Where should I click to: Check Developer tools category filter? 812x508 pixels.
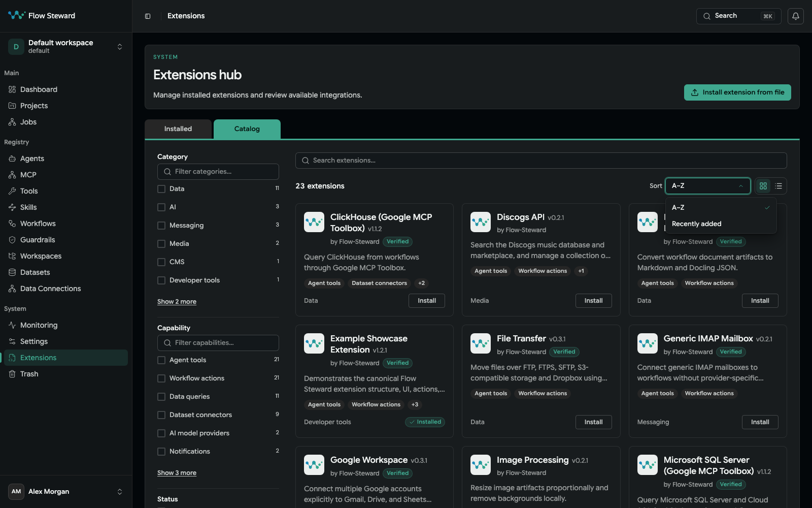161,280
